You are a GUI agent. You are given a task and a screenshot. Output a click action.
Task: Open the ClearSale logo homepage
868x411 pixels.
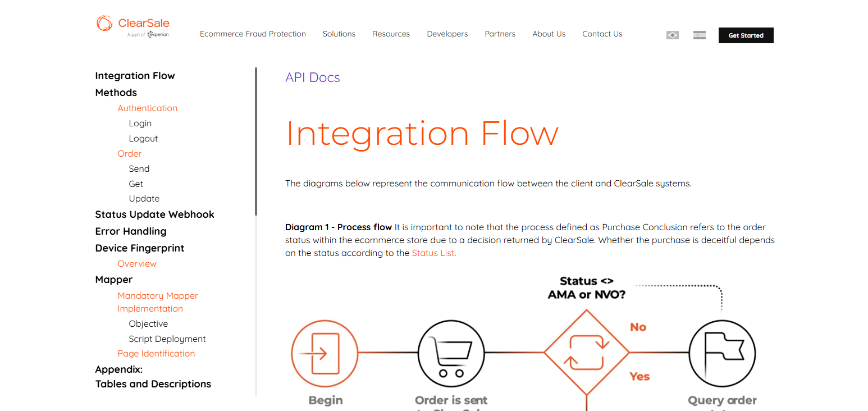pos(133,26)
